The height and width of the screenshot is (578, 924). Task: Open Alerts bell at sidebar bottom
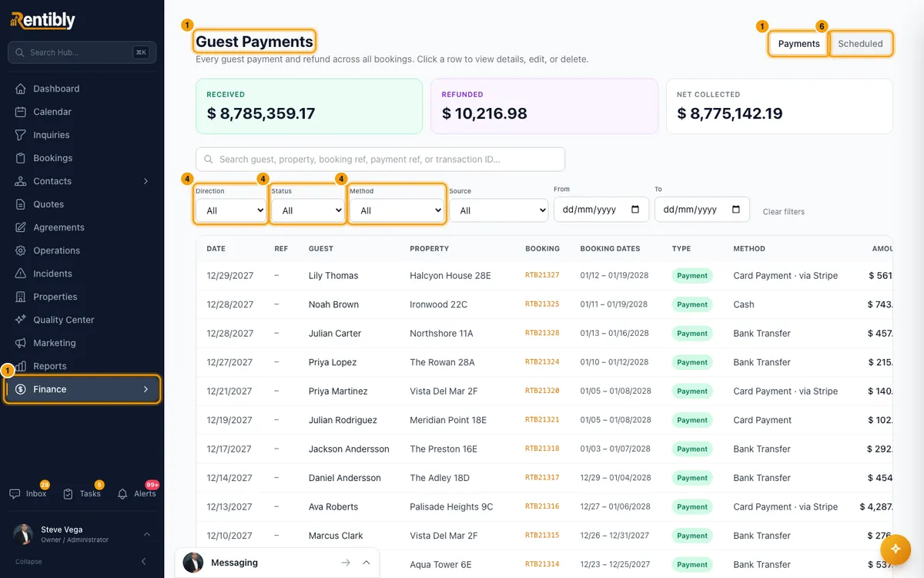point(136,493)
